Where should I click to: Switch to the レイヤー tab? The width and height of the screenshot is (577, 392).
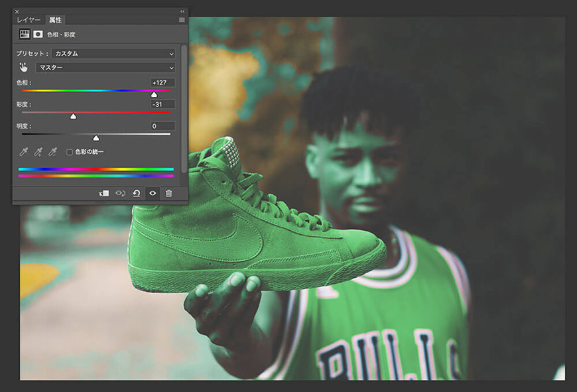(x=29, y=21)
